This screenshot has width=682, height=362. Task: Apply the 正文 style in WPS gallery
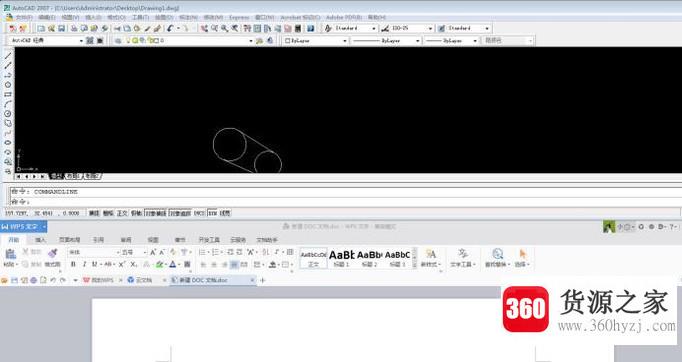pyautogui.click(x=313, y=258)
